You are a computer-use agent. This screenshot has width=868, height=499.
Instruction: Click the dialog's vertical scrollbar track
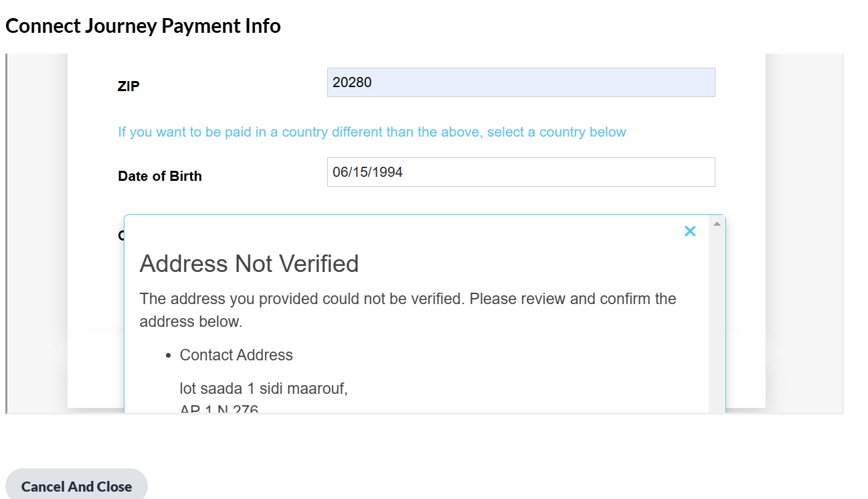tap(717, 322)
